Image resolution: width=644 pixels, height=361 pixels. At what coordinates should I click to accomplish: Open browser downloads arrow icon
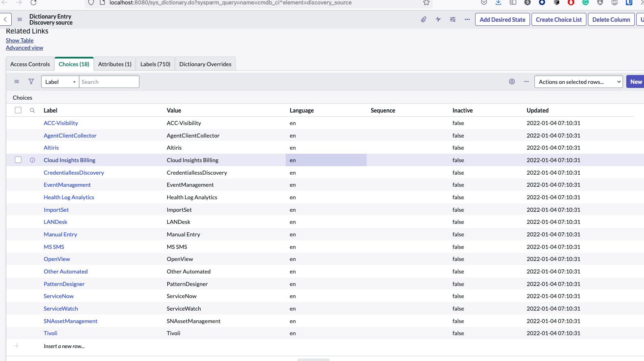[x=499, y=2]
